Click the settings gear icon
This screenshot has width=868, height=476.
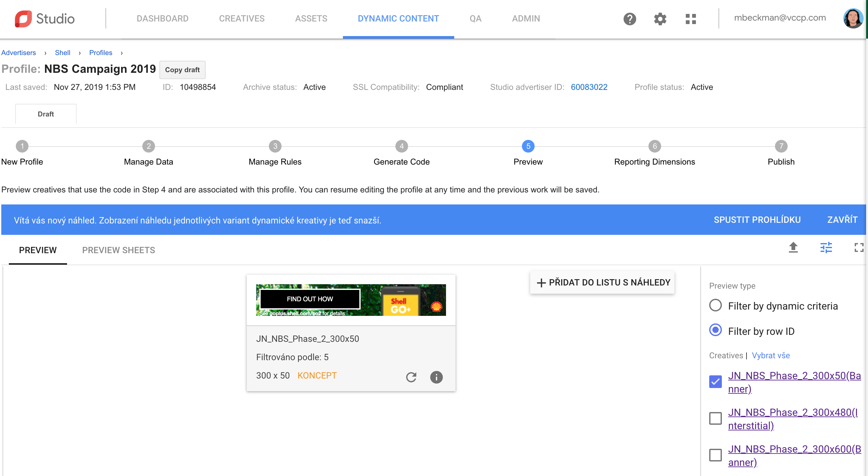pos(661,18)
